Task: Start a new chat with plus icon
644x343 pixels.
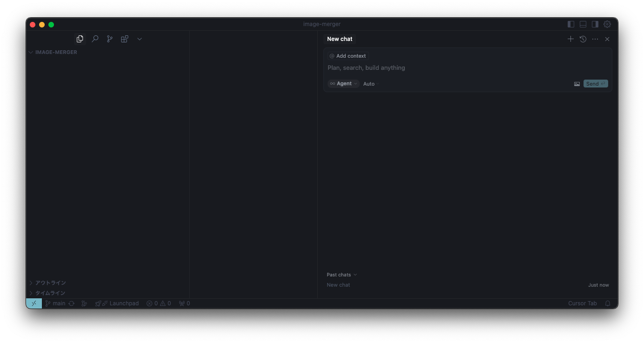Action: click(570, 39)
